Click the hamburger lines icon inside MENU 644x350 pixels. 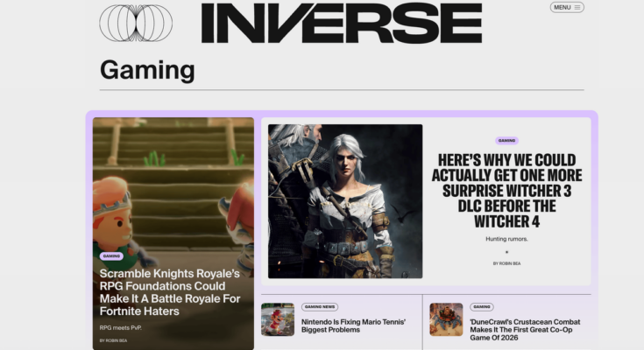point(577,8)
